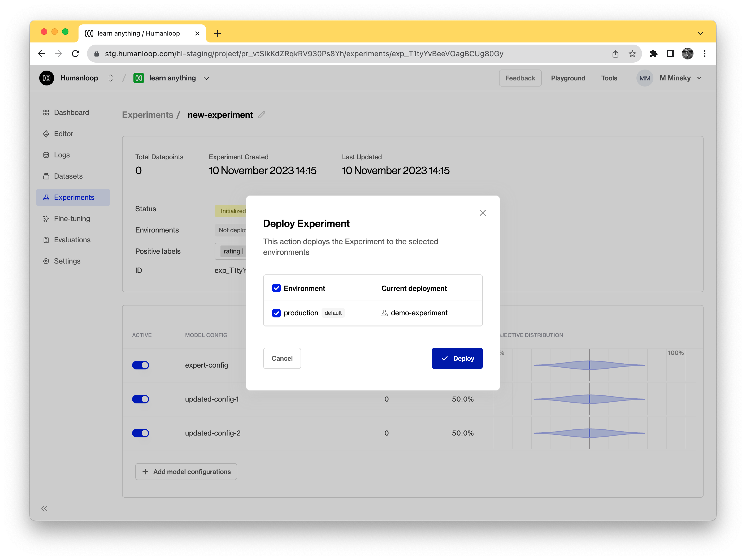Screen dimensions: 746x560
Task: Close the Deploy Experiment dialog
Action: 483,213
